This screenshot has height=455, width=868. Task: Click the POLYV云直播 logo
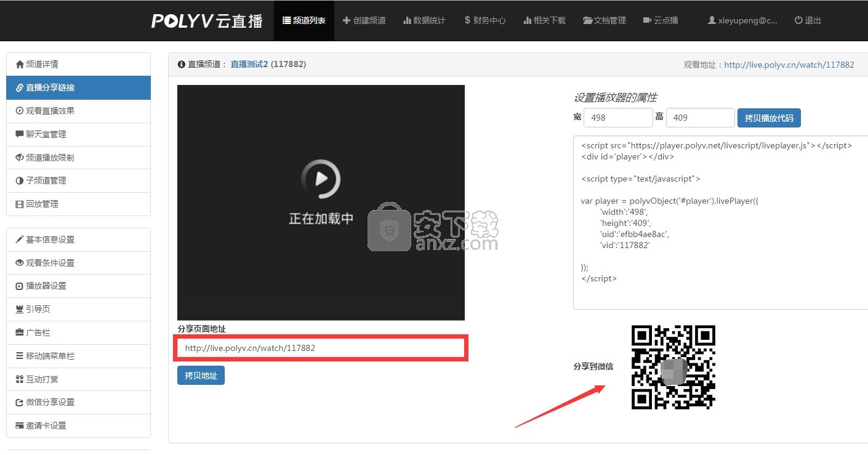tap(207, 20)
